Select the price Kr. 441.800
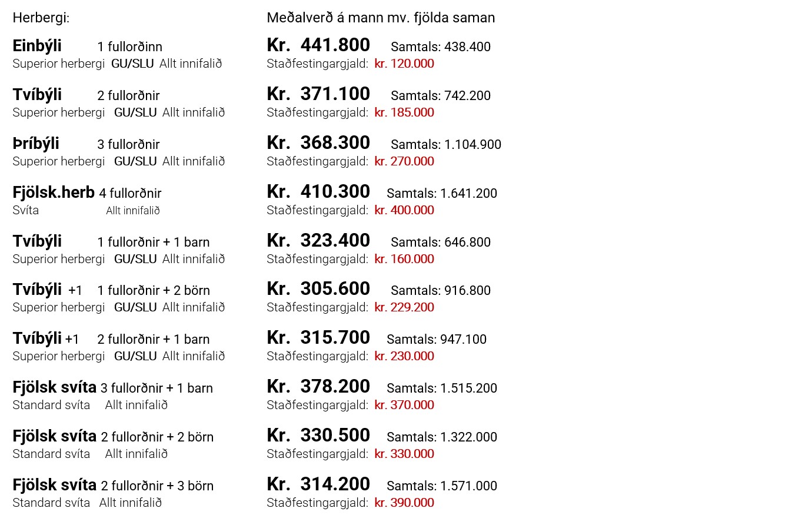This screenshot has height=518, width=812. coord(318,45)
